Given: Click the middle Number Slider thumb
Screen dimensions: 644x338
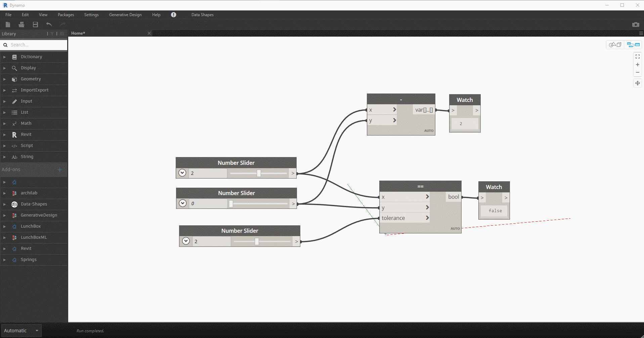Looking at the screenshot, I should 231,203.
